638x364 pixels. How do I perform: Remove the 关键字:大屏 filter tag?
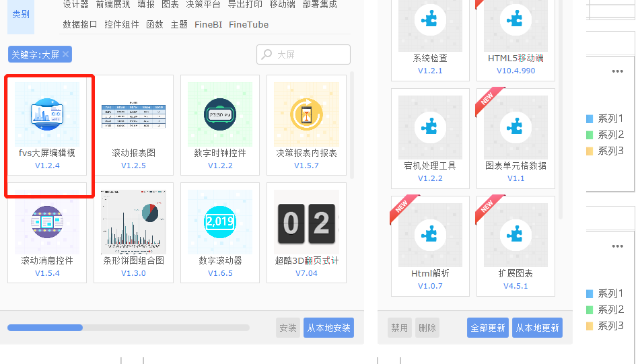point(66,54)
